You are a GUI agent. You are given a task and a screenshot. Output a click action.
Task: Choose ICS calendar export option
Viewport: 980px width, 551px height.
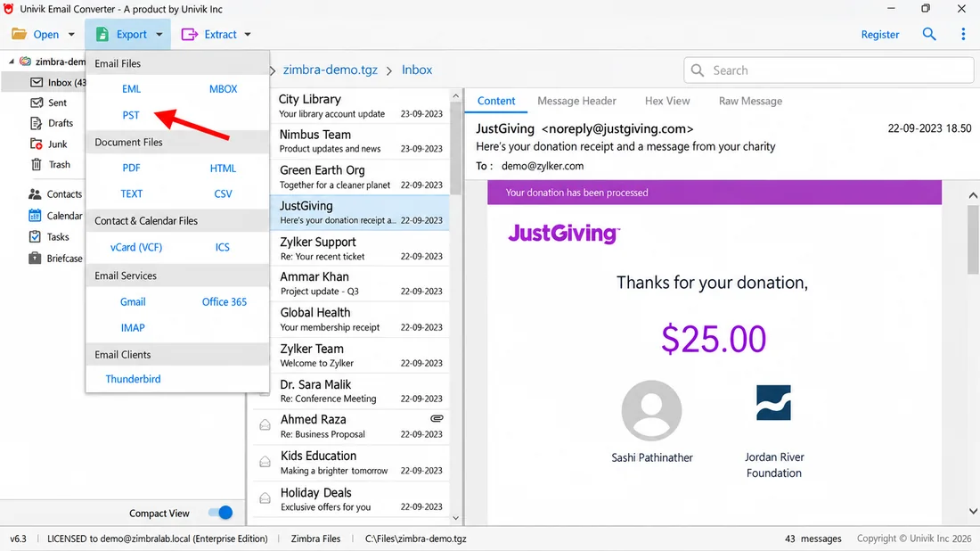tap(223, 247)
